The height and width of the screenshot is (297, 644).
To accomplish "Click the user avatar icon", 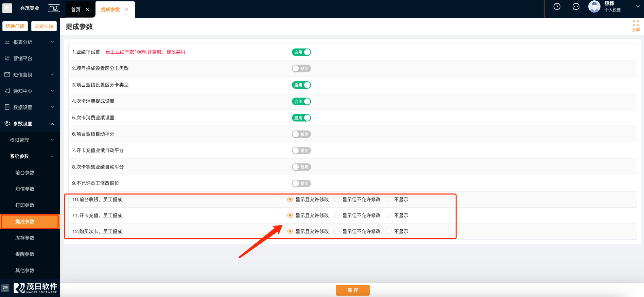I will click(594, 6).
